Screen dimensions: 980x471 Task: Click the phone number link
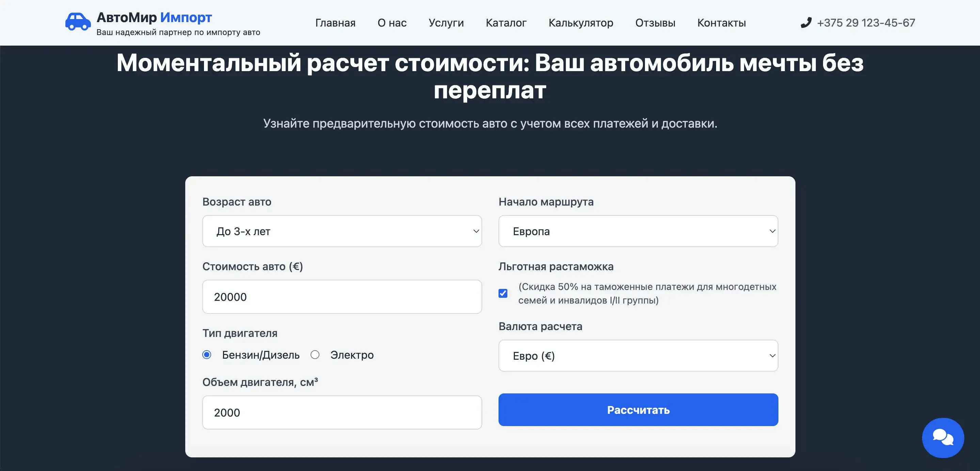(866, 23)
